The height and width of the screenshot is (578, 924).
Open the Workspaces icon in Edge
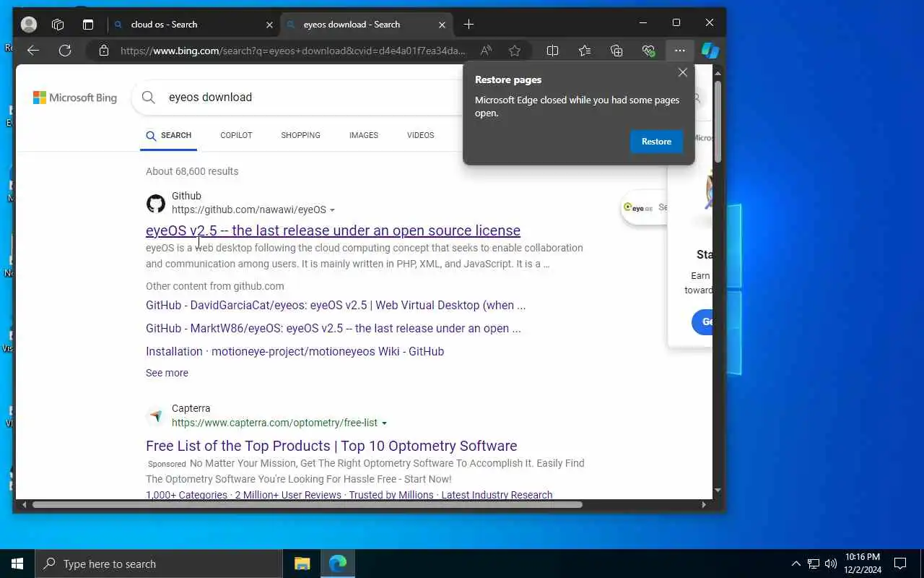[58, 25]
